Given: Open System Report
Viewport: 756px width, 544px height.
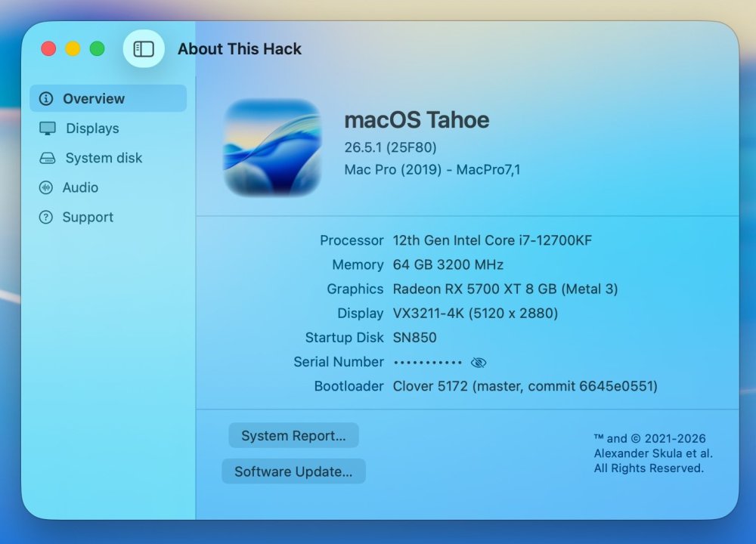Looking at the screenshot, I should [x=293, y=436].
